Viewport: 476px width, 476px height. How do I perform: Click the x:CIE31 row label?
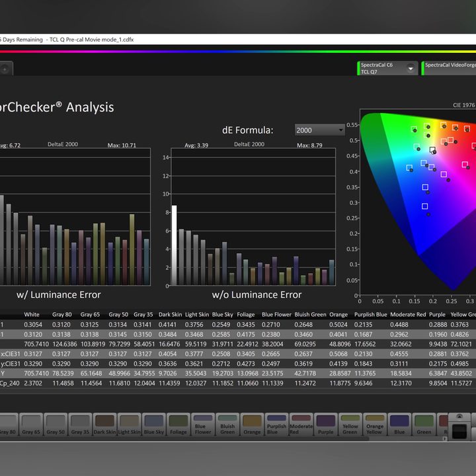click(11, 354)
